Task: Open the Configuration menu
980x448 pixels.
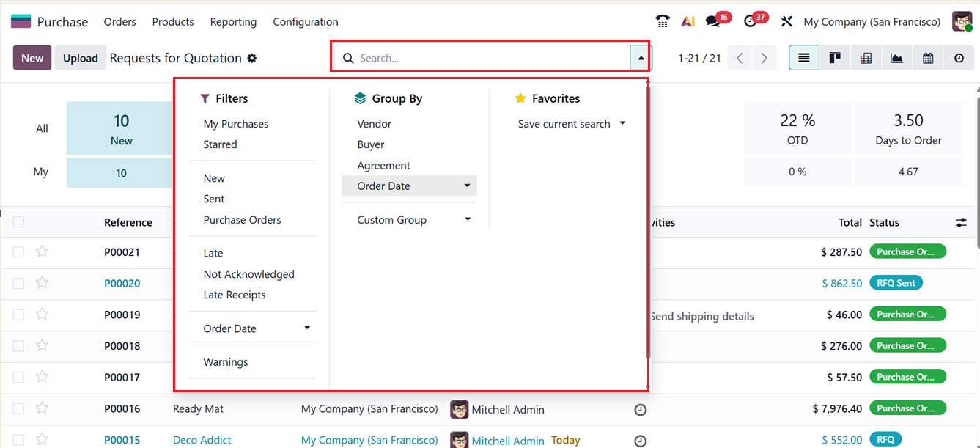Action: (x=306, y=22)
